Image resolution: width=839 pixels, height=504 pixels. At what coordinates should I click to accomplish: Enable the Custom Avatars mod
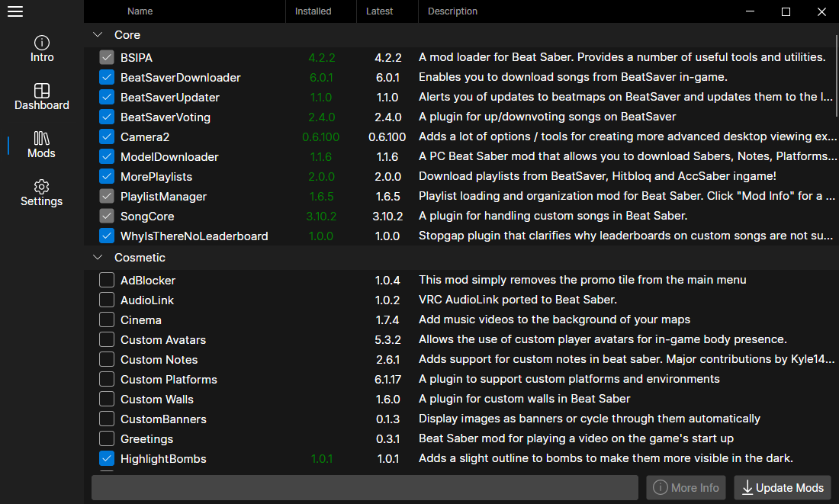tap(107, 339)
